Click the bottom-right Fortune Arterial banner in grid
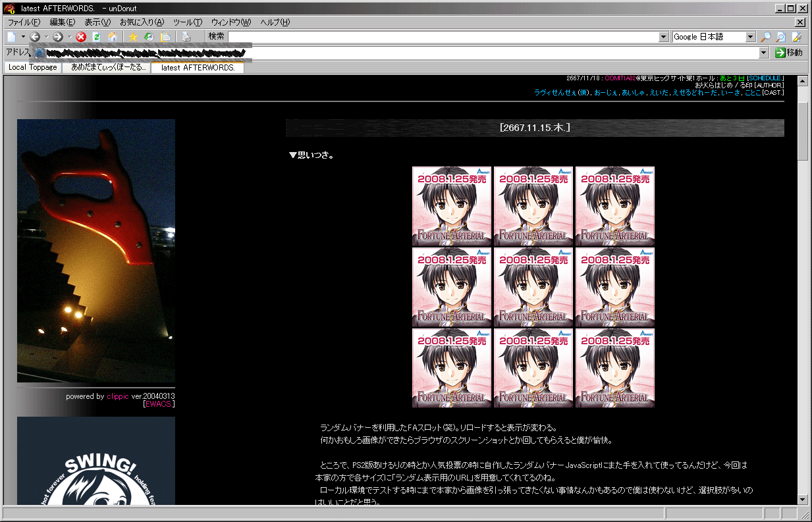 [x=615, y=368]
